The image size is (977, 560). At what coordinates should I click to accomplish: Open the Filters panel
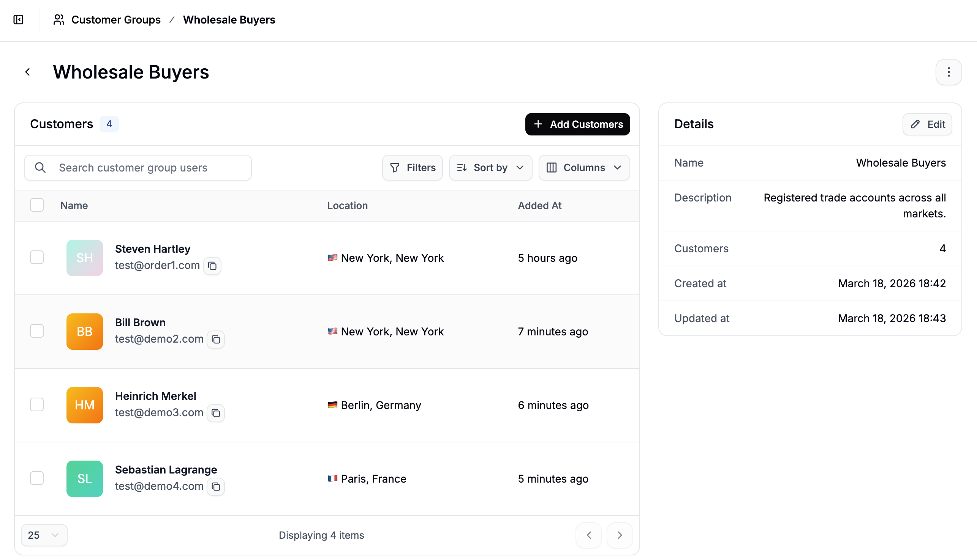pos(412,167)
